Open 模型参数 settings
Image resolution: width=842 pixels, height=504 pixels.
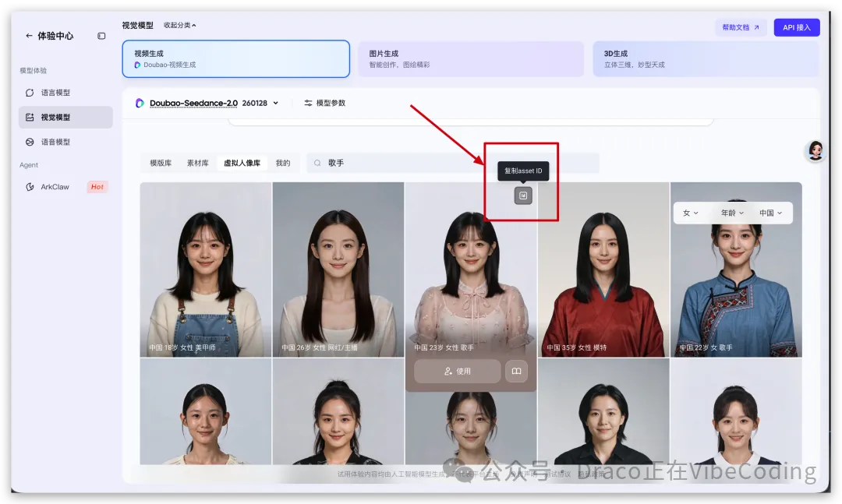[x=324, y=103]
